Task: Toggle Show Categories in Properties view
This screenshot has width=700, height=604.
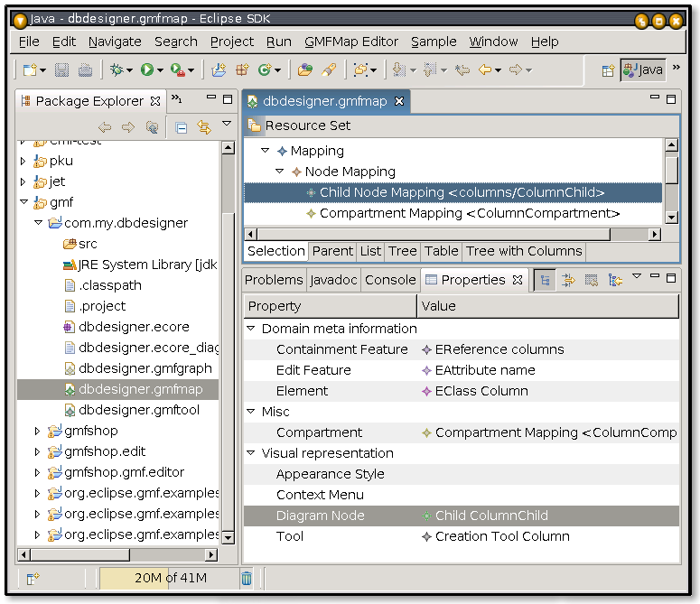Action: (545, 280)
